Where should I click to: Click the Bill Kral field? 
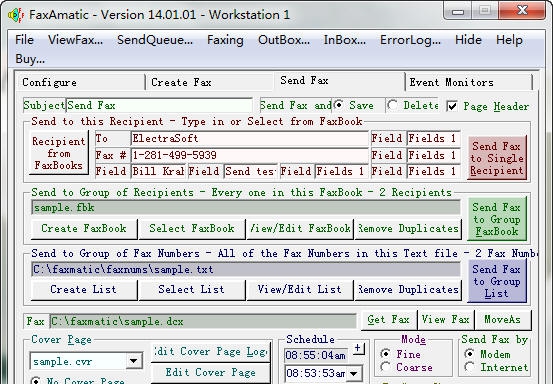pyautogui.click(x=158, y=171)
